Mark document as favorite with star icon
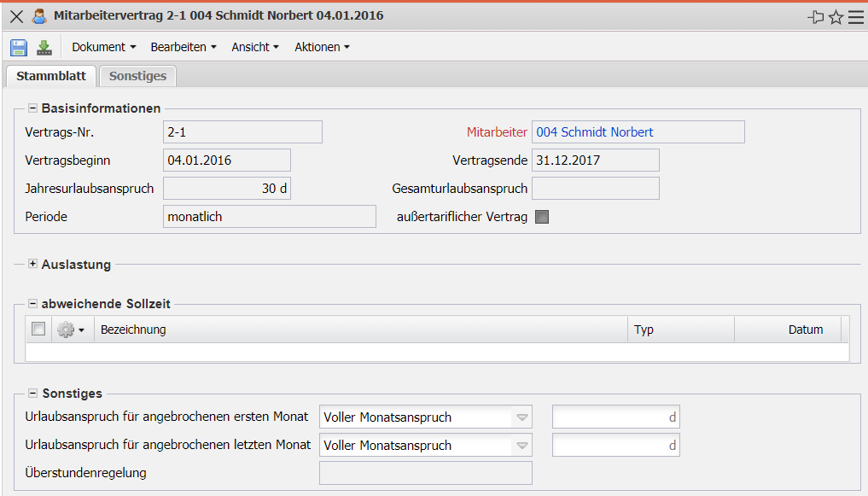 [836, 16]
